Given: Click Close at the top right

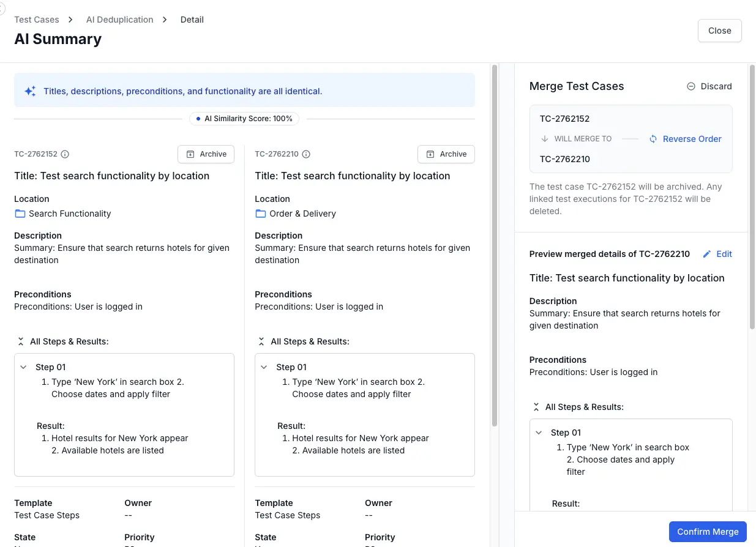Looking at the screenshot, I should pos(719,30).
